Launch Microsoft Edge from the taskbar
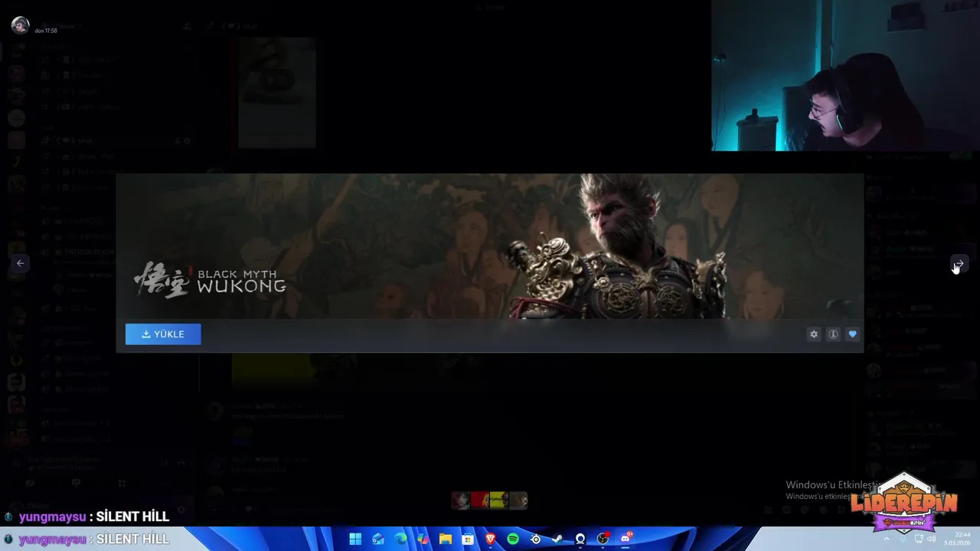This screenshot has width=980, height=551. click(x=400, y=539)
